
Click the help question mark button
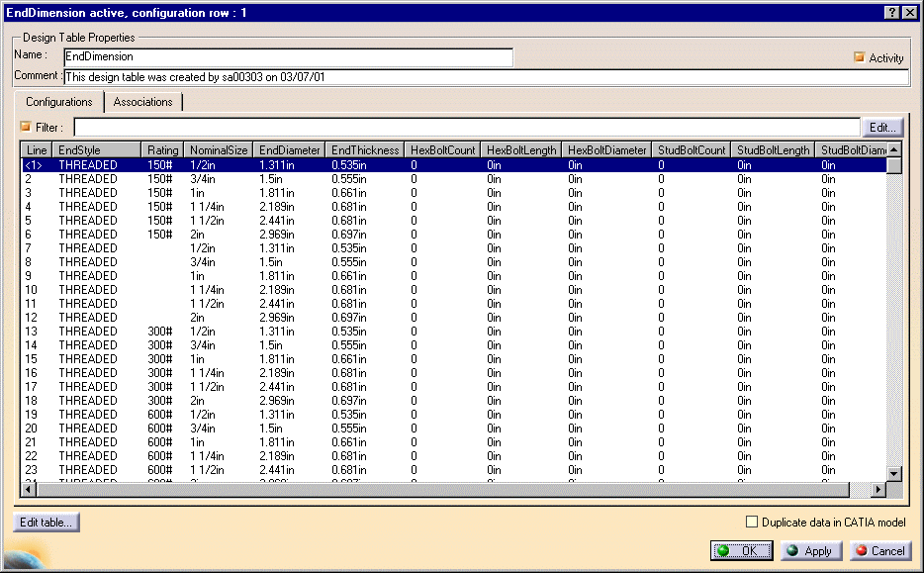pos(892,13)
